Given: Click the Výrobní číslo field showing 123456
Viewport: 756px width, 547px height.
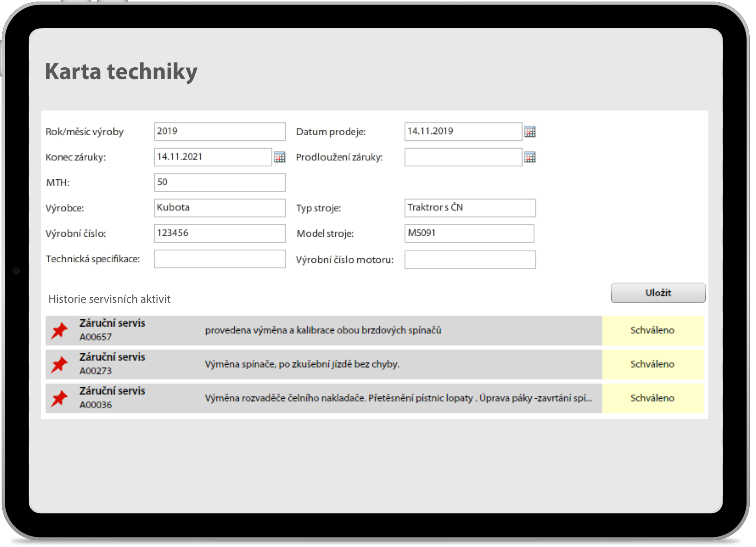Looking at the screenshot, I should coord(220,233).
